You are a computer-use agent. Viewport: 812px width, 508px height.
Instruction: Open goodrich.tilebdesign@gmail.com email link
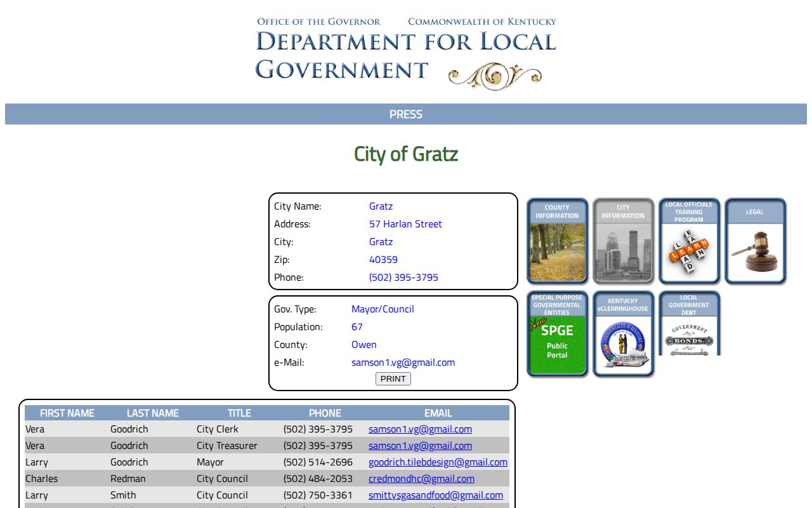[438, 462]
